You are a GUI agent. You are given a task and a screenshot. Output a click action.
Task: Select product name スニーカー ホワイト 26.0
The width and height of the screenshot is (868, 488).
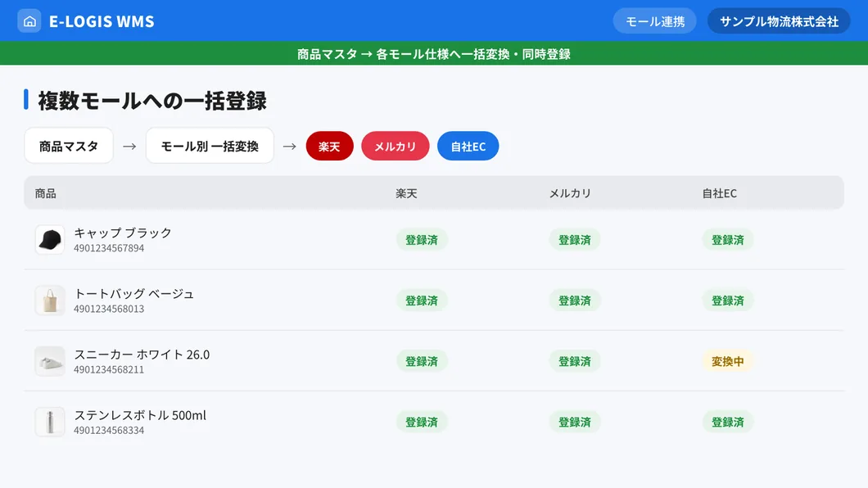(142, 355)
